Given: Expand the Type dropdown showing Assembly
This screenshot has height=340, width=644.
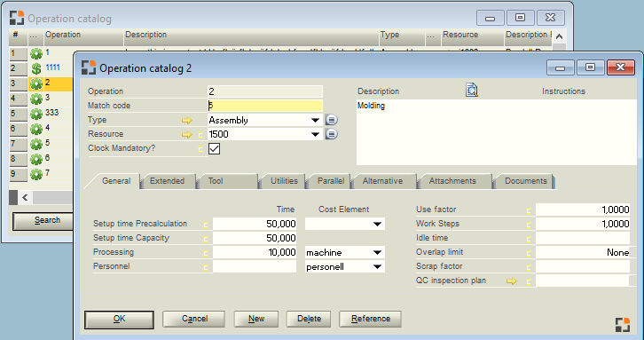Looking at the screenshot, I should [x=315, y=121].
